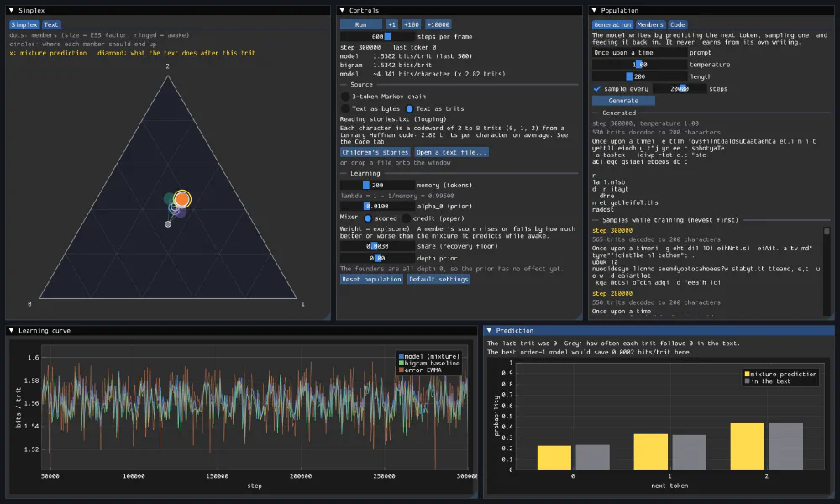Collapse the Population panel

[594, 10]
